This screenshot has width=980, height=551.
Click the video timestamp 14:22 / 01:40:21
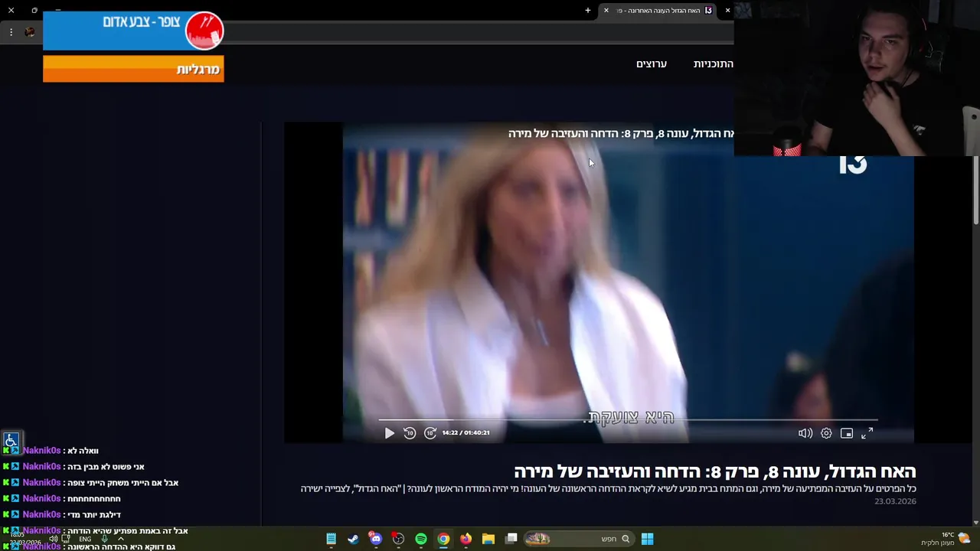click(x=465, y=433)
